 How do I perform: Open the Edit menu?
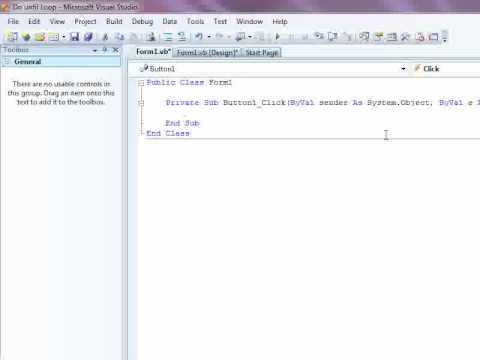click(34, 21)
